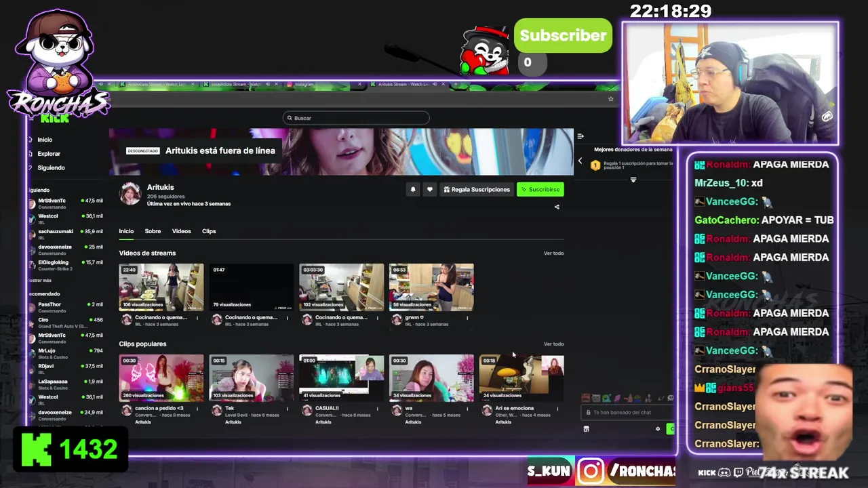
Task: Open options for wa clip
Action: (467, 409)
